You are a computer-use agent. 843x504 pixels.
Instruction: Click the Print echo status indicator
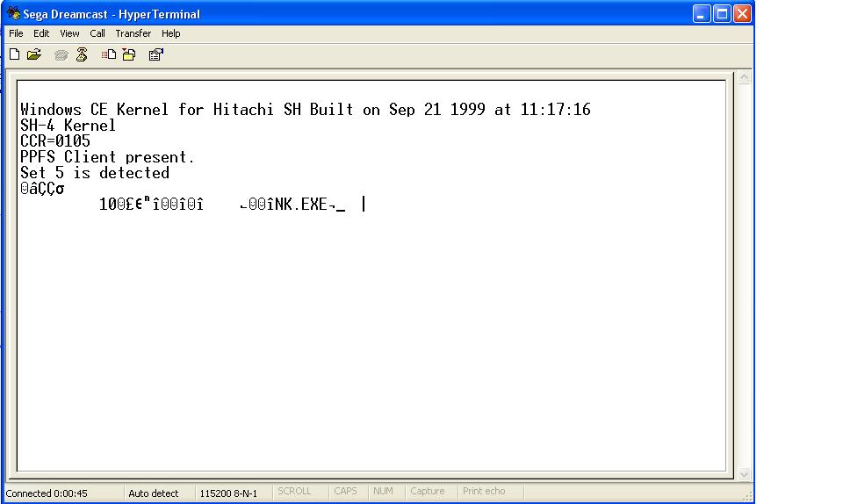tap(484, 491)
